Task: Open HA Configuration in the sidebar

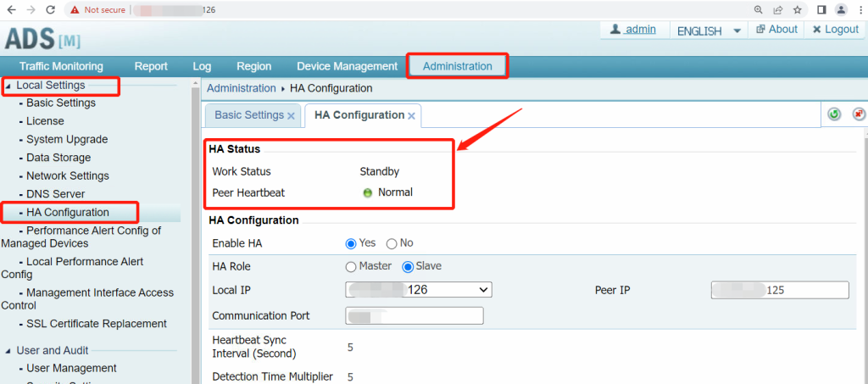Action: 68,213
